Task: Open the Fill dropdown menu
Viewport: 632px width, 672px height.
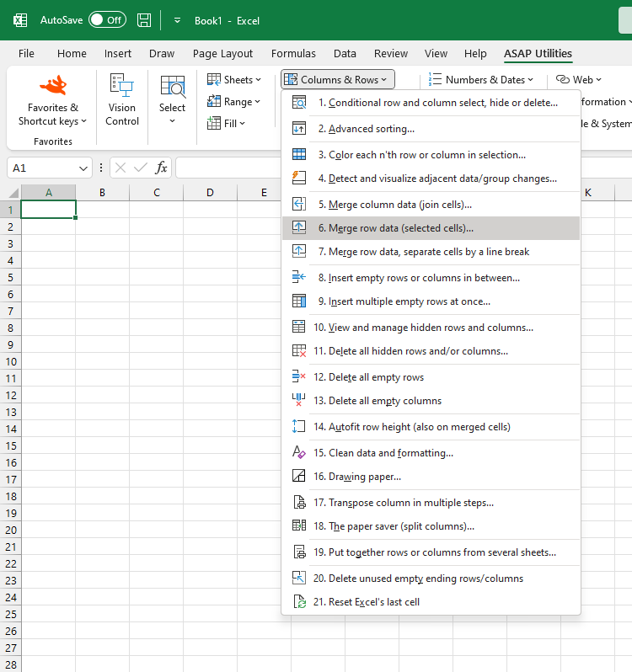Action: click(x=227, y=124)
